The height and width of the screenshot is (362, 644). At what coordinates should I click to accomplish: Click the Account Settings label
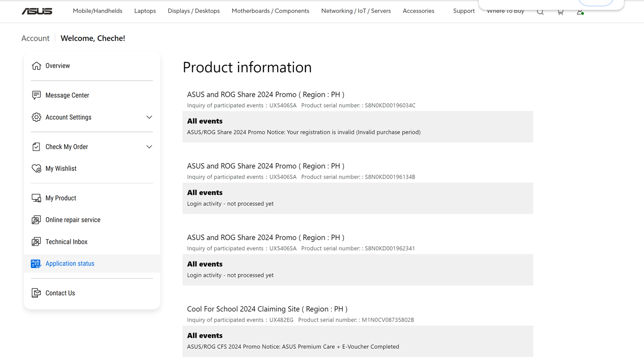click(68, 117)
